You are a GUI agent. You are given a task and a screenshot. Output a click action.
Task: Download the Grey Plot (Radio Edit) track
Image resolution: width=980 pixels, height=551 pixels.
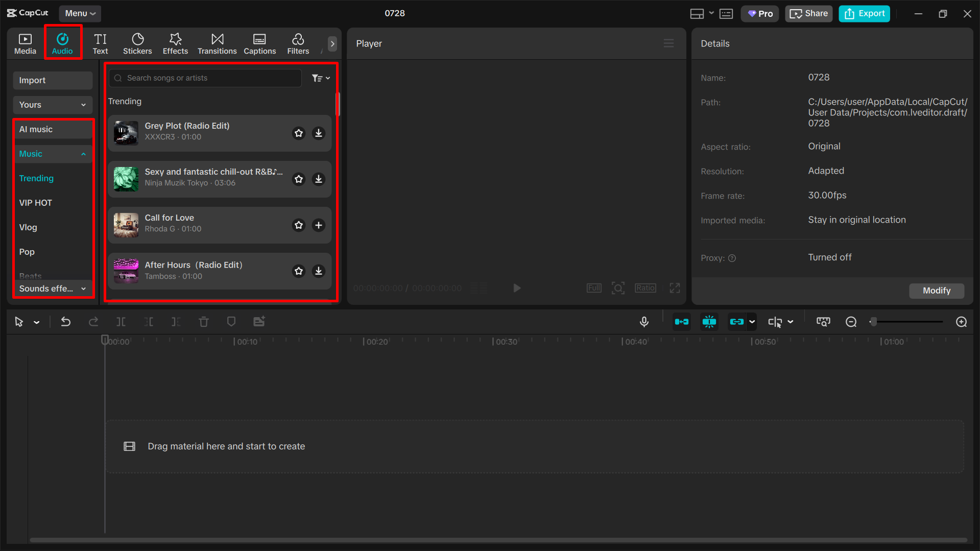[x=319, y=133]
